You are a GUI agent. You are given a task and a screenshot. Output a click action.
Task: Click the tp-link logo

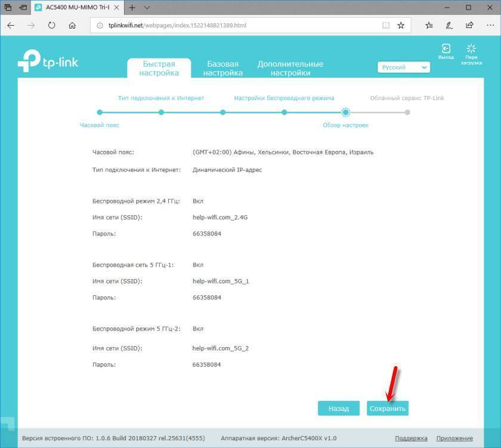point(48,61)
